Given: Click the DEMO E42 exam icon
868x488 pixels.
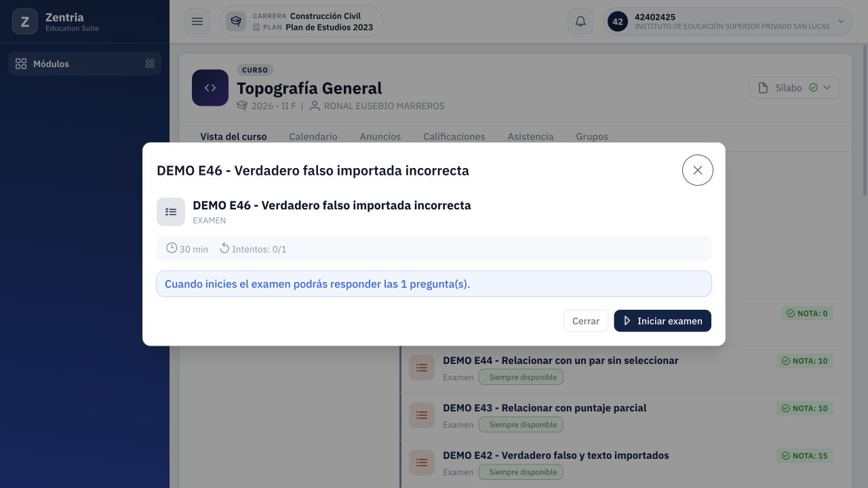Looking at the screenshot, I should [x=422, y=462].
